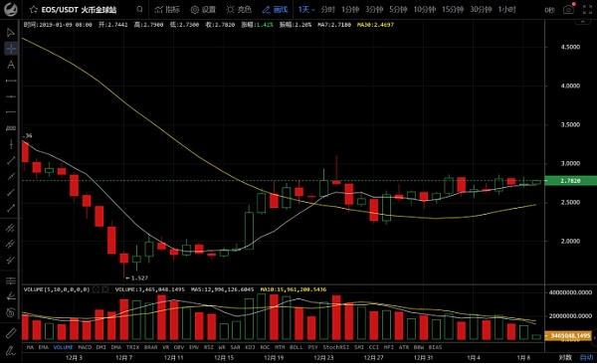This screenshot has width=597, height=364.
Task: Open the 设置 settings menu
Action: tap(203, 10)
